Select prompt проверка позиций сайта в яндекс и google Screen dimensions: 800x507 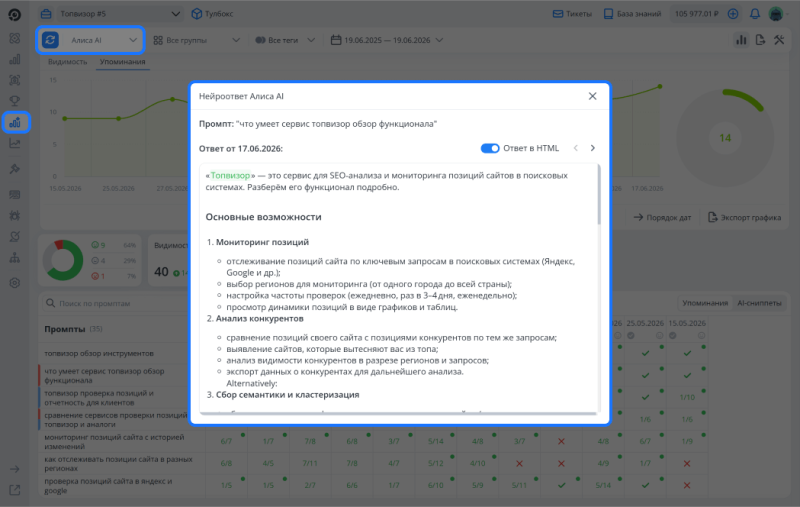tap(108, 486)
